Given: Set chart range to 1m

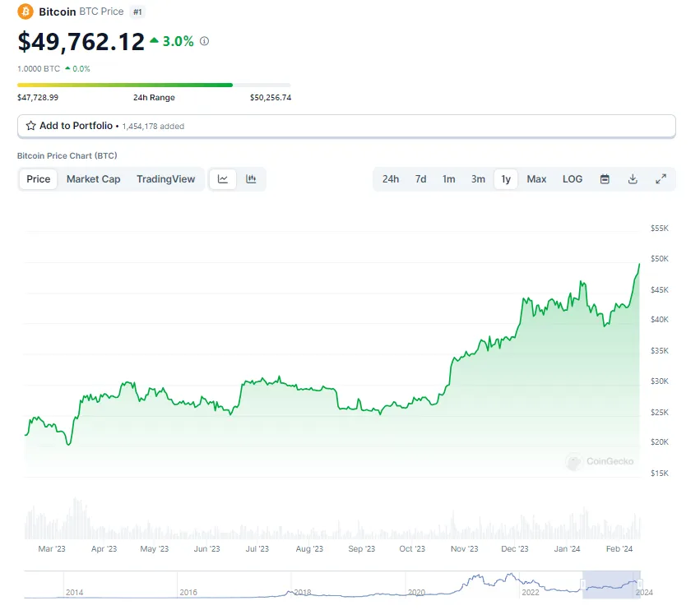Looking at the screenshot, I should [448, 179].
